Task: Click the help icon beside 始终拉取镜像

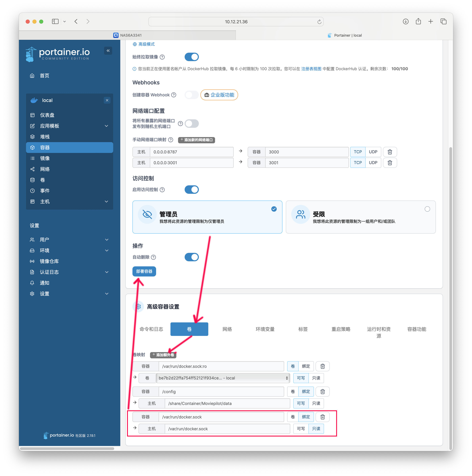Action: tap(162, 57)
